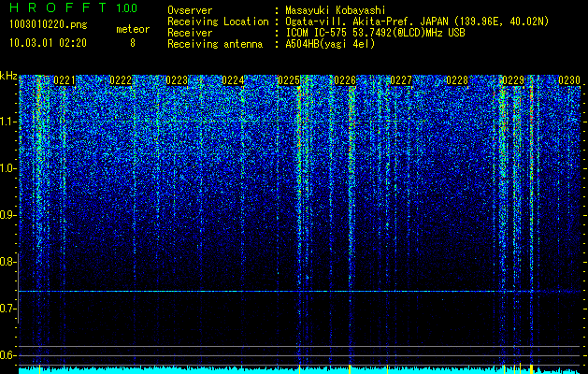Click the 0225 time marker
This screenshot has height=374, width=588.
point(289,80)
